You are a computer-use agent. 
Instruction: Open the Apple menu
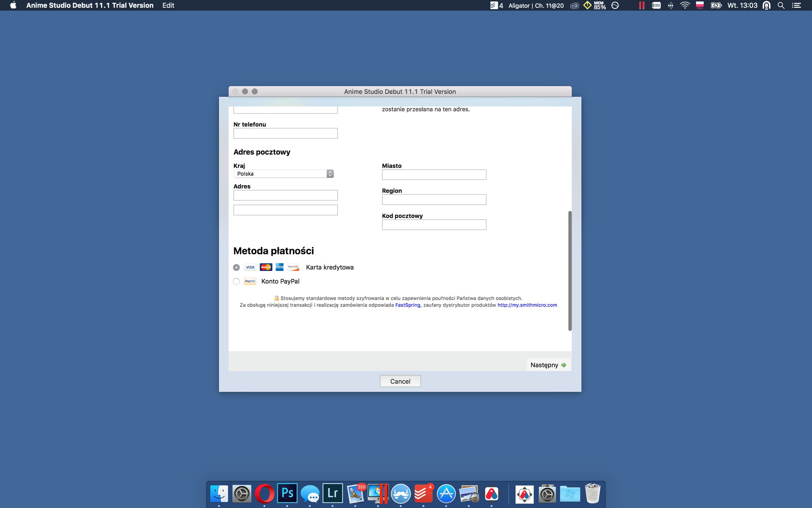13,5
